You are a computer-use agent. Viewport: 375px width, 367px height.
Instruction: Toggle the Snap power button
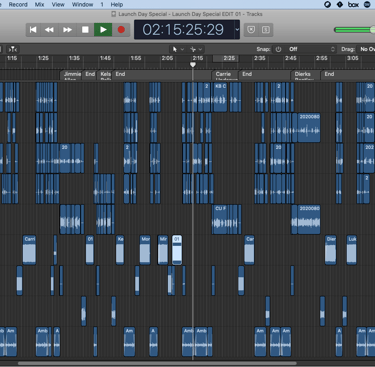point(278,49)
